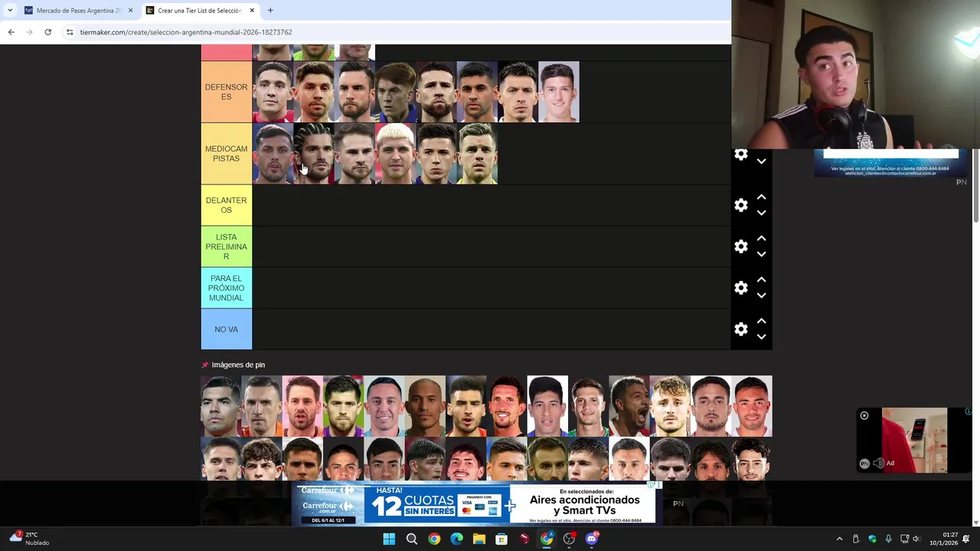The height and width of the screenshot is (551, 980).
Task: Open Windows Security shield tray icon
Action: 872,539
